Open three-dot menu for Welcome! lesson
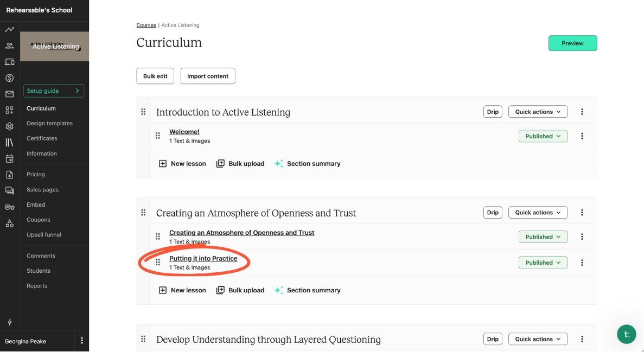The image size is (644, 352). (582, 137)
